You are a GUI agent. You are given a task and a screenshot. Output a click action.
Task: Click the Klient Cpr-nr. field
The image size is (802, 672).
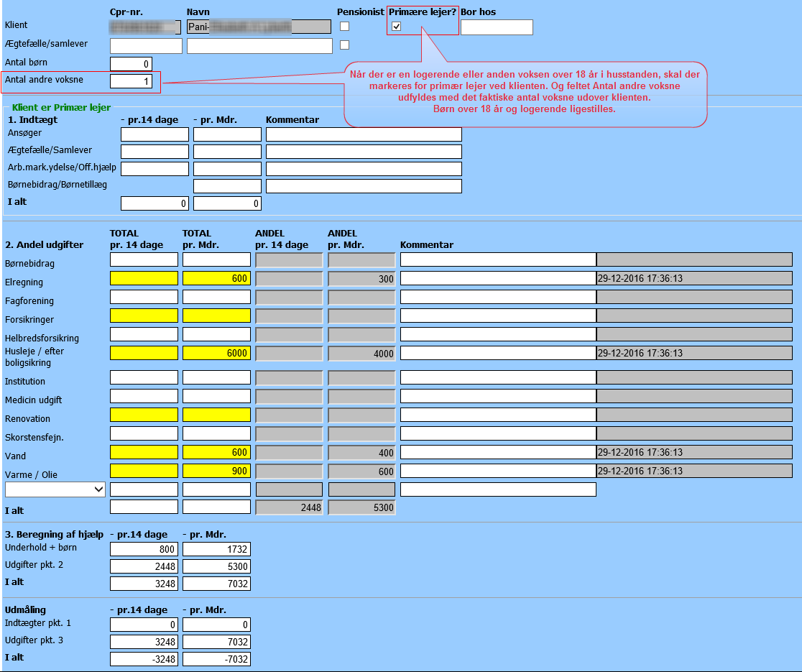coord(146,27)
